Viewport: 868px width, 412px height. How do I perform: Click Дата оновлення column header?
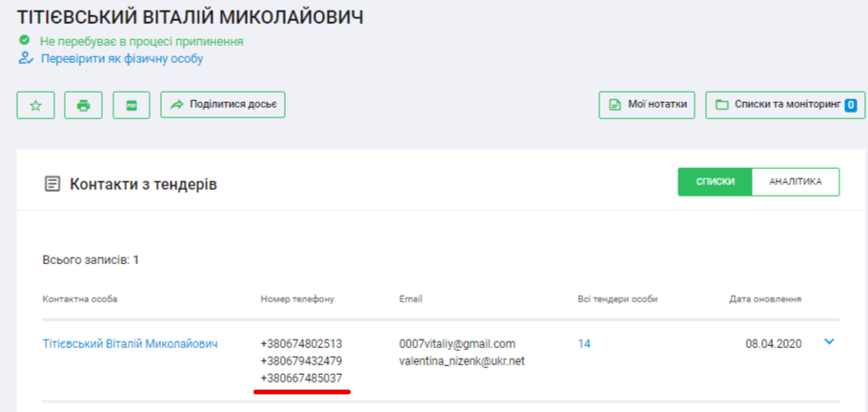click(x=765, y=299)
